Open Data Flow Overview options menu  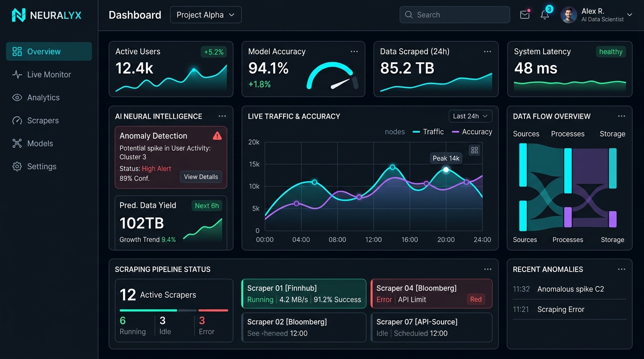tap(622, 116)
